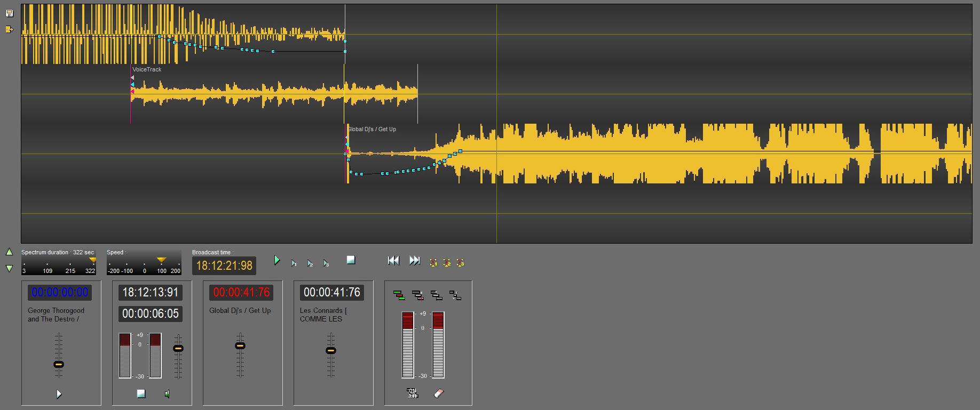Click the eraser icon below the meters
Image resolution: width=980 pixels, height=410 pixels.
439,393
